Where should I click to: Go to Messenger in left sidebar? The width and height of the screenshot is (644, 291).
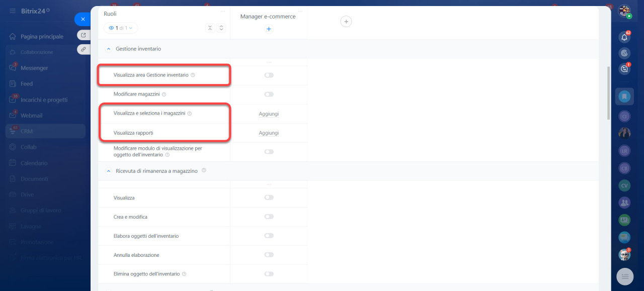[34, 68]
